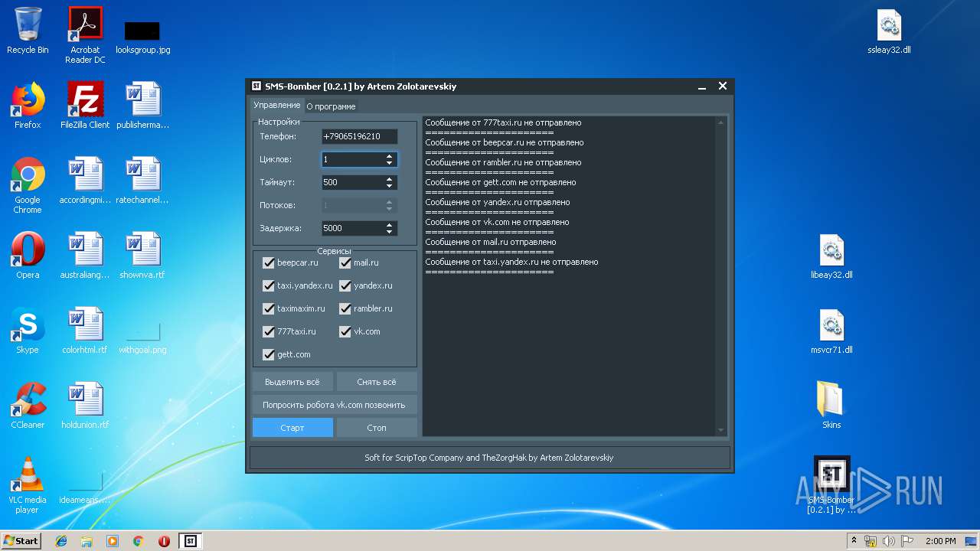980x551 pixels.
Task: Select the ssleay32.dll file icon
Action: [x=889, y=32]
